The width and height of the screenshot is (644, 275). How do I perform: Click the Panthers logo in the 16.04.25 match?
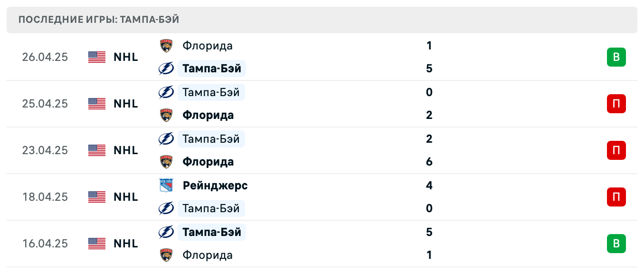pyautogui.click(x=166, y=255)
